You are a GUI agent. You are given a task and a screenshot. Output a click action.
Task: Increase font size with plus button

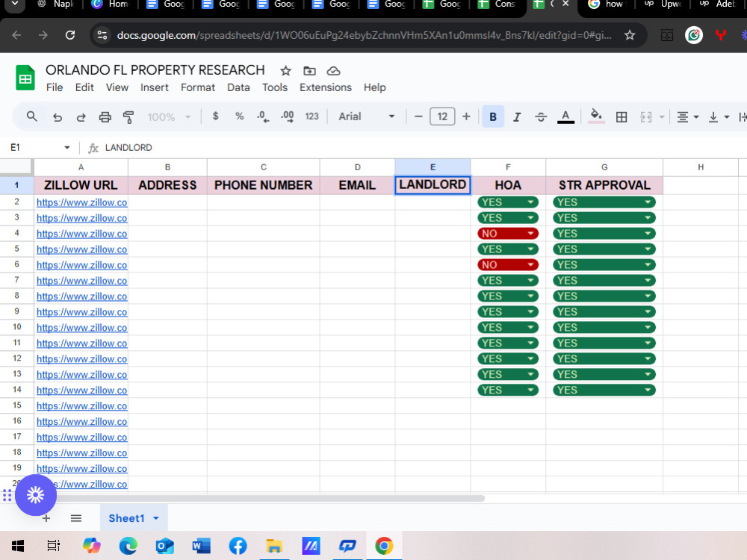pos(466,116)
